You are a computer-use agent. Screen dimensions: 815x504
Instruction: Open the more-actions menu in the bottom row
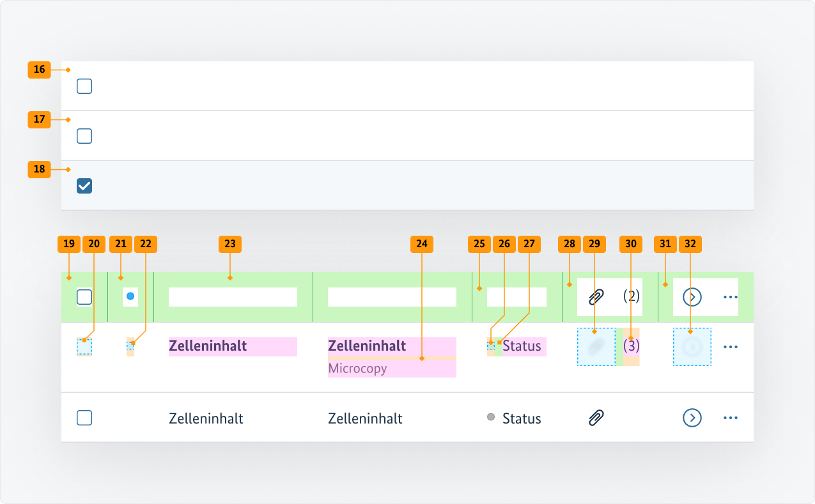coord(731,418)
